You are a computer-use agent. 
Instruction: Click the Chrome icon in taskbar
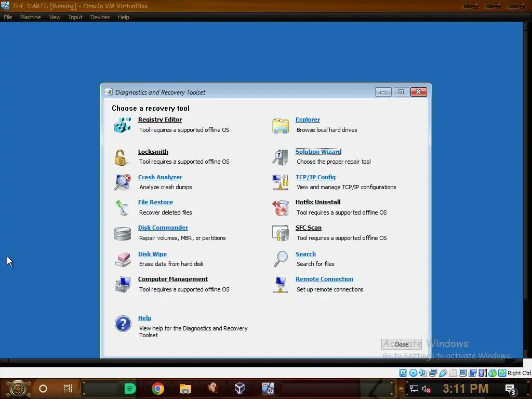(158, 389)
